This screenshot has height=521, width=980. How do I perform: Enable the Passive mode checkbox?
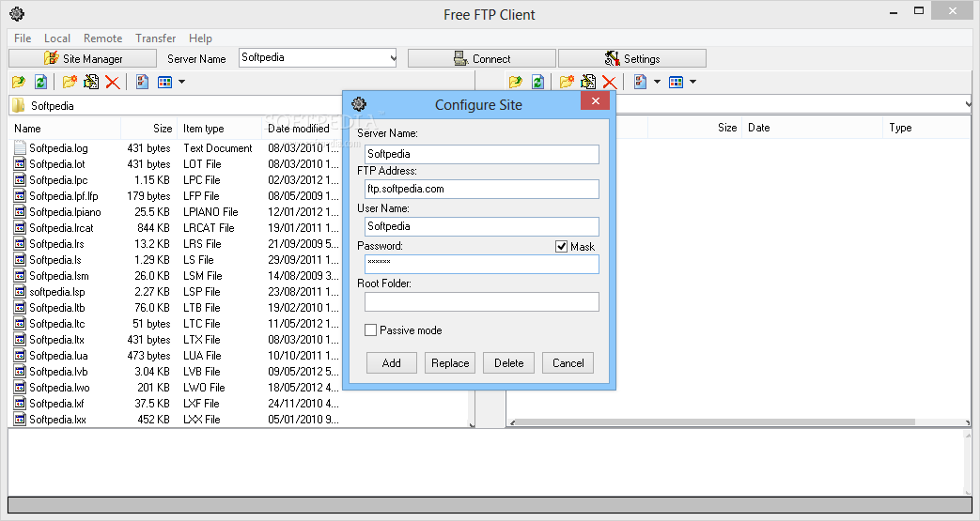tap(370, 329)
